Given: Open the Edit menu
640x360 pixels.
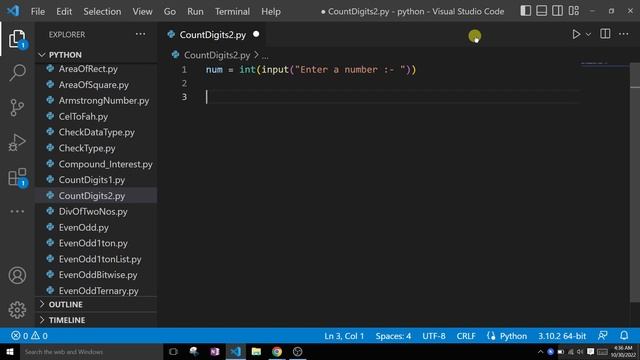Looking at the screenshot, I should [64, 11].
